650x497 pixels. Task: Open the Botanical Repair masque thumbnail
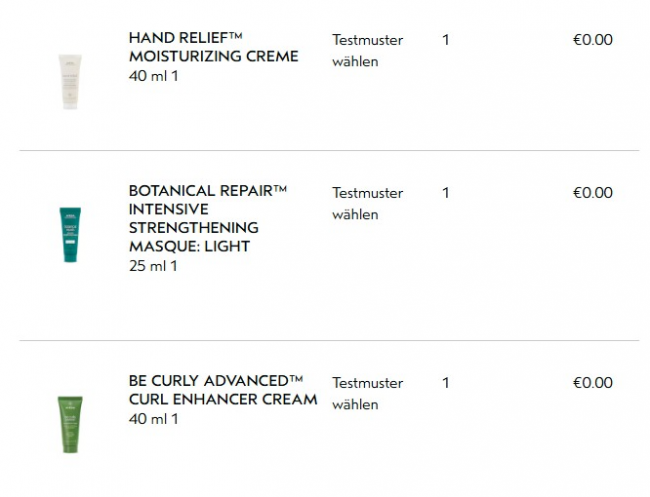70,233
